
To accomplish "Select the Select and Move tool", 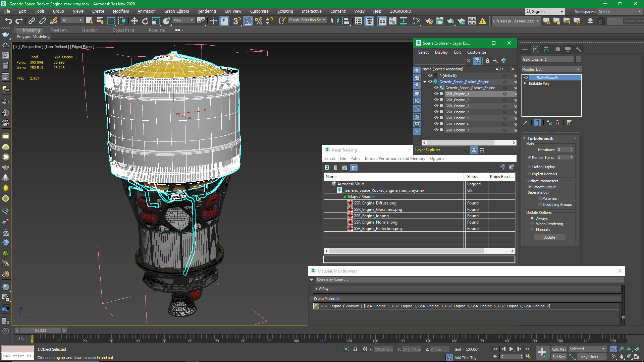I will 134,21.
